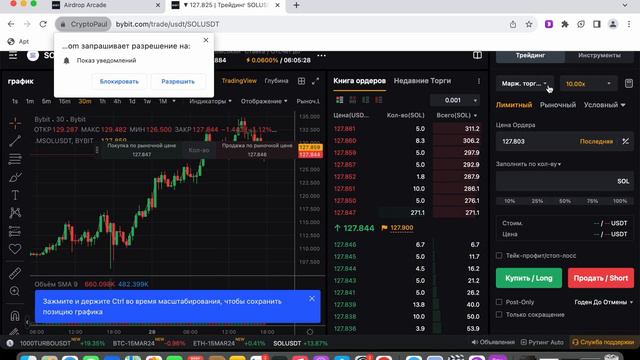The height and width of the screenshot is (360, 640).
Task: Set order size to 25%
Action: coord(537,201)
